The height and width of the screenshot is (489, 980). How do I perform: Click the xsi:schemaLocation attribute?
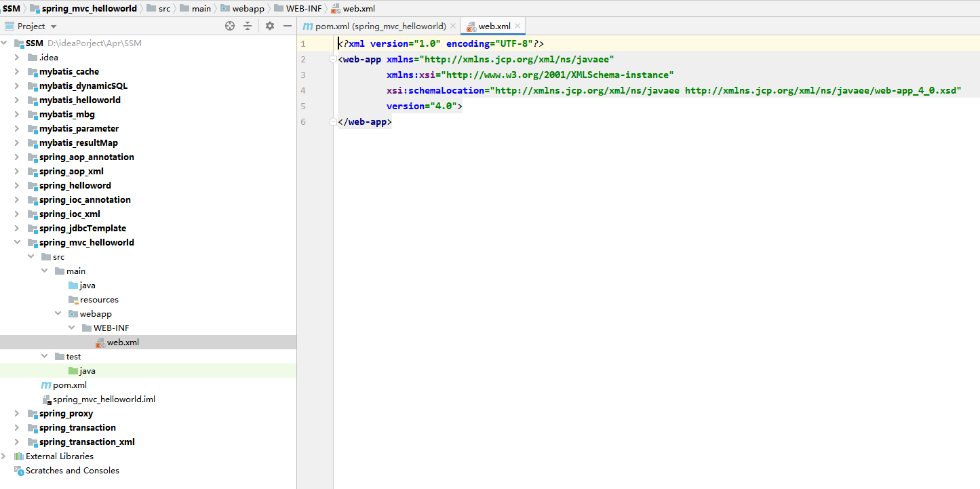tap(674, 91)
